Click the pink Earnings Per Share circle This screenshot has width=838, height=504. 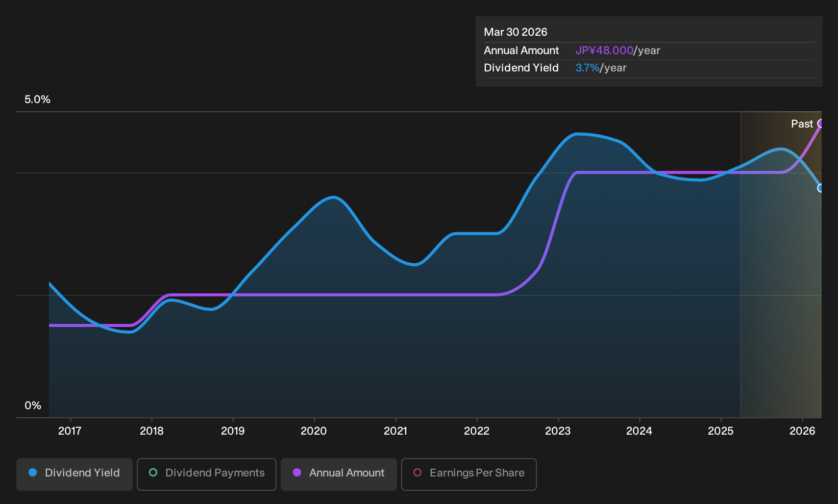coord(417,472)
